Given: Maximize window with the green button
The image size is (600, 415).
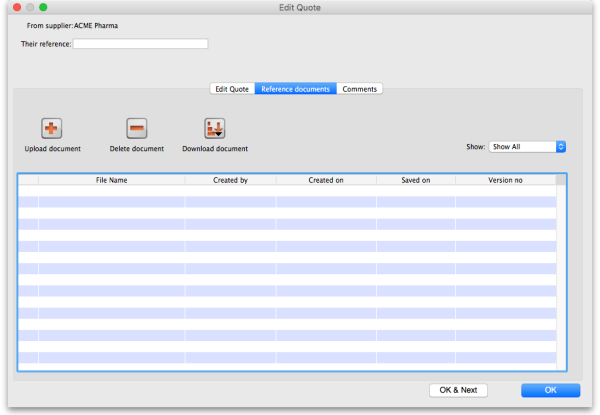Looking at the screenshot, I should [x=43, y=7].
